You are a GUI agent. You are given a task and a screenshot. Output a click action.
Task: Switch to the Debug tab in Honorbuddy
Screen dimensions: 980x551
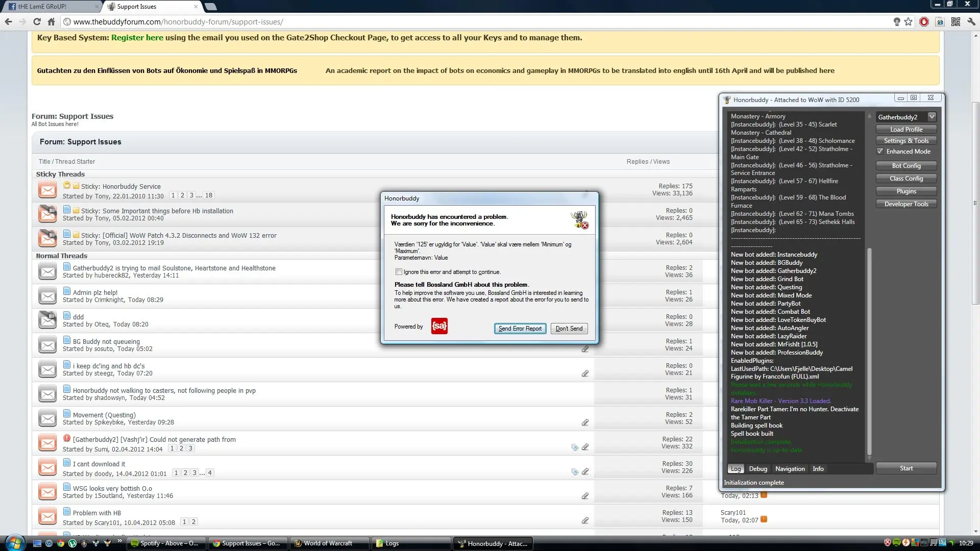[758, 469]
